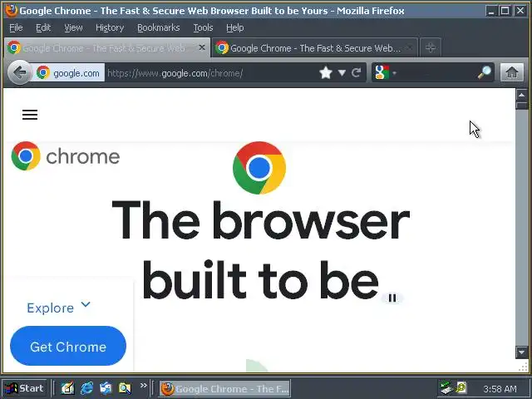The width and height of the screenshot is (532, 399).
Task: Bookmark this page with the star icon
Action: click(x=325, y=72)
